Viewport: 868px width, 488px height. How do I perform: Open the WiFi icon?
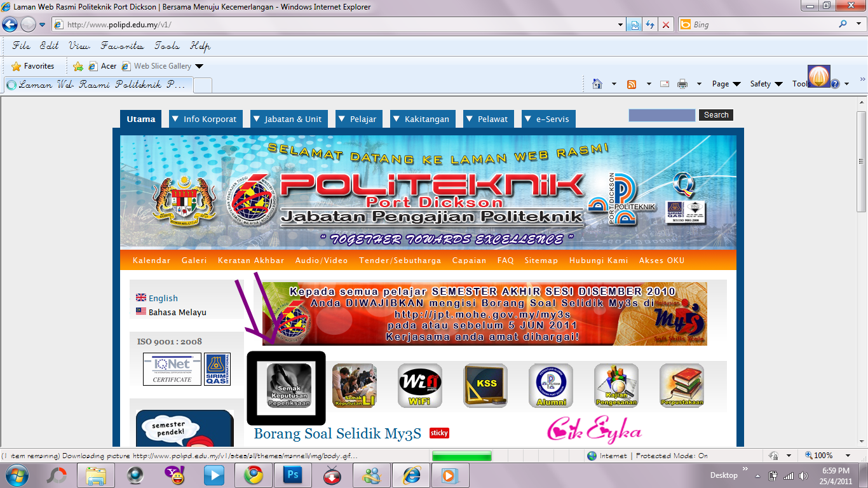click(420, 385)
